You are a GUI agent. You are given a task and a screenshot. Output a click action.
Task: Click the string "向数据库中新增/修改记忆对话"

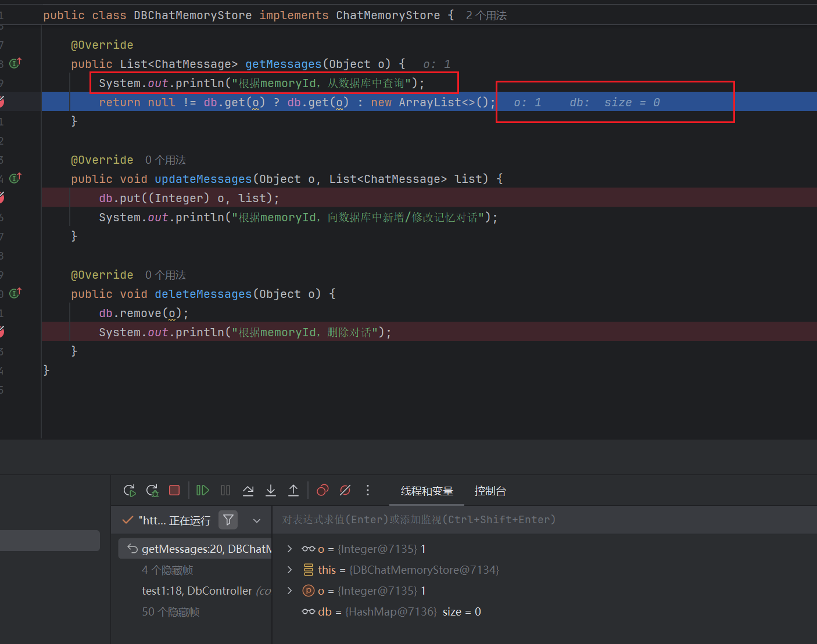tap(402, 217)
